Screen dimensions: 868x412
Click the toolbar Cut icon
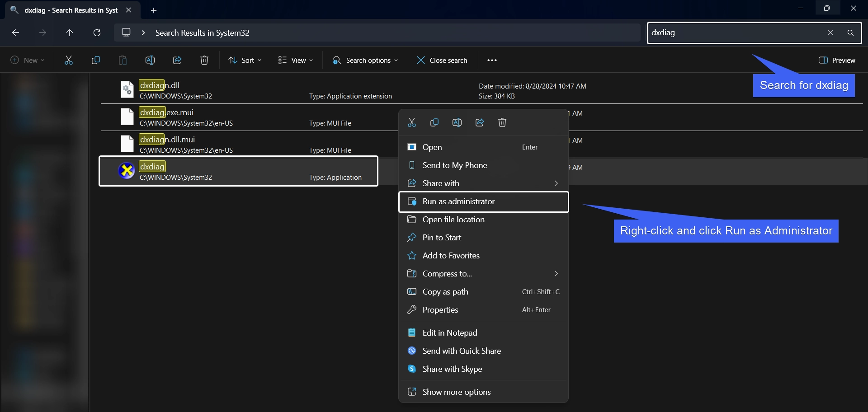click(69, 60)
